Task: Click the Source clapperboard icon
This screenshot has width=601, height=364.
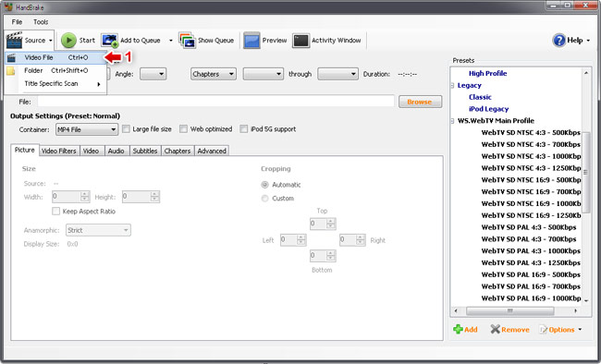Action: click(14, 41)
